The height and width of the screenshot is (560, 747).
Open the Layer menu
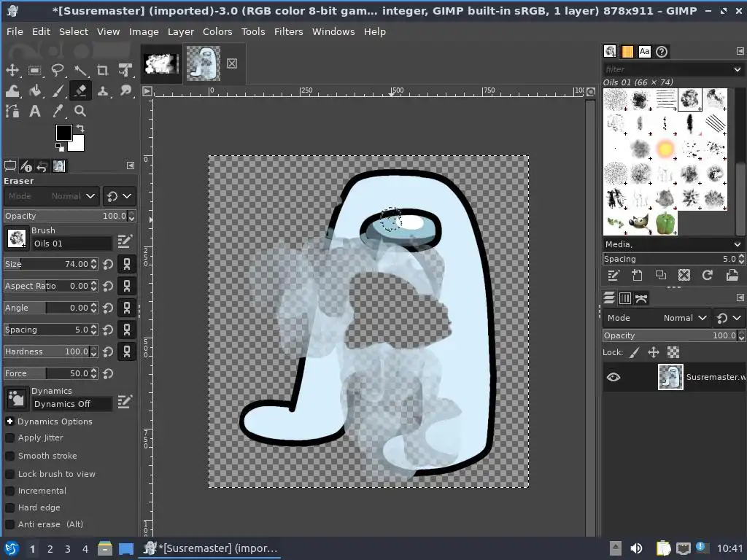[181, 31]
